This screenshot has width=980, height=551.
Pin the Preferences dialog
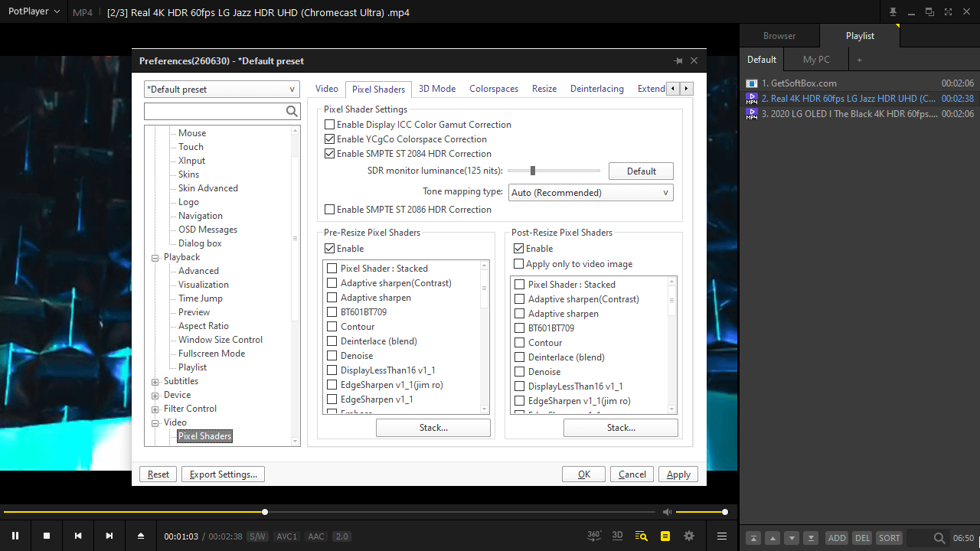coord(678,61)
